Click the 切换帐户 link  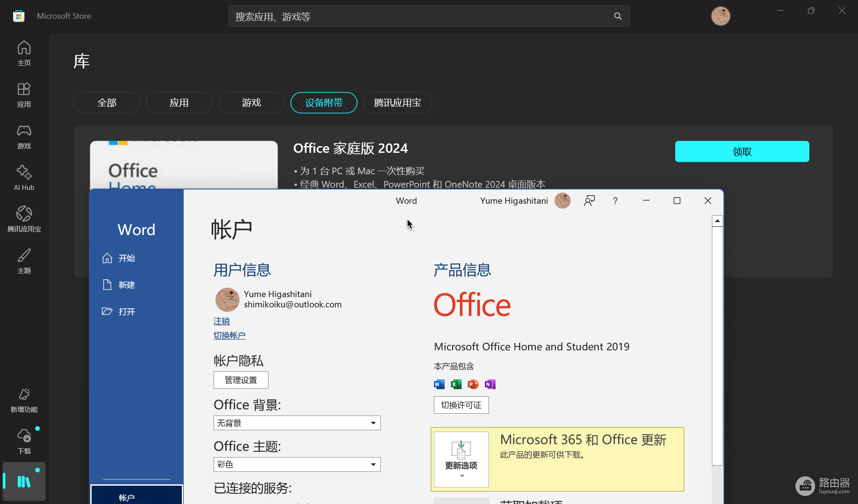pos(230,336)
